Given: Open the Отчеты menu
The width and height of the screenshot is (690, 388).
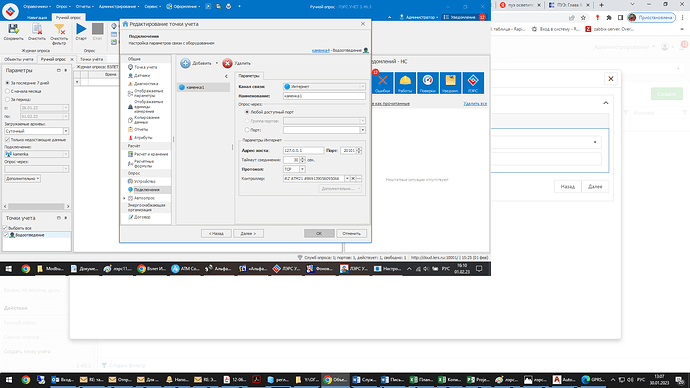Looking at the screenshot, I should click(x=84, y=7).
